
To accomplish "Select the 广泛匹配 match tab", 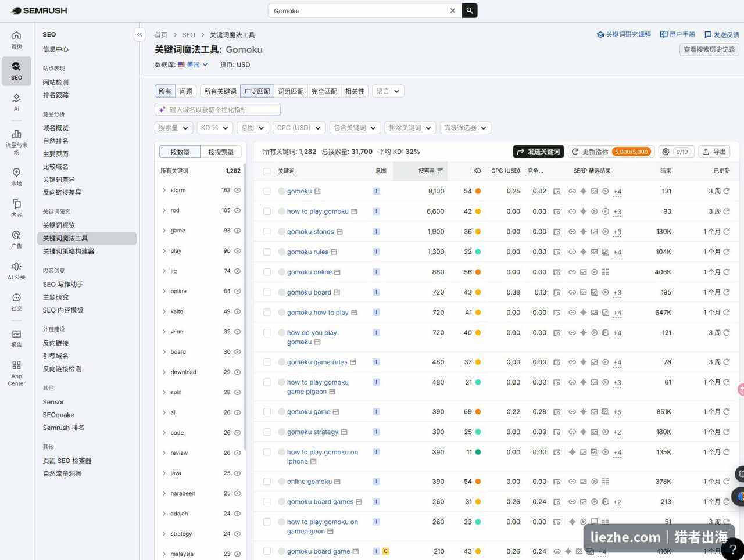I will tap(257, 91).
